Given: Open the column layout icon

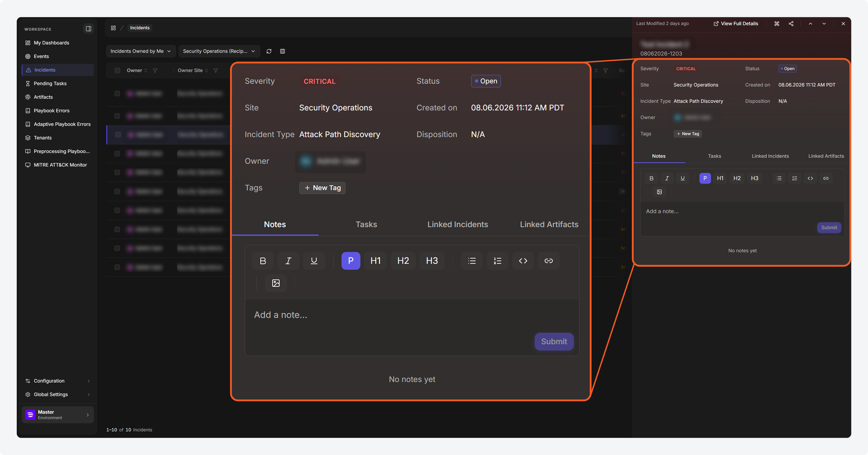Looking at the screenshot, I should [283, 51].
